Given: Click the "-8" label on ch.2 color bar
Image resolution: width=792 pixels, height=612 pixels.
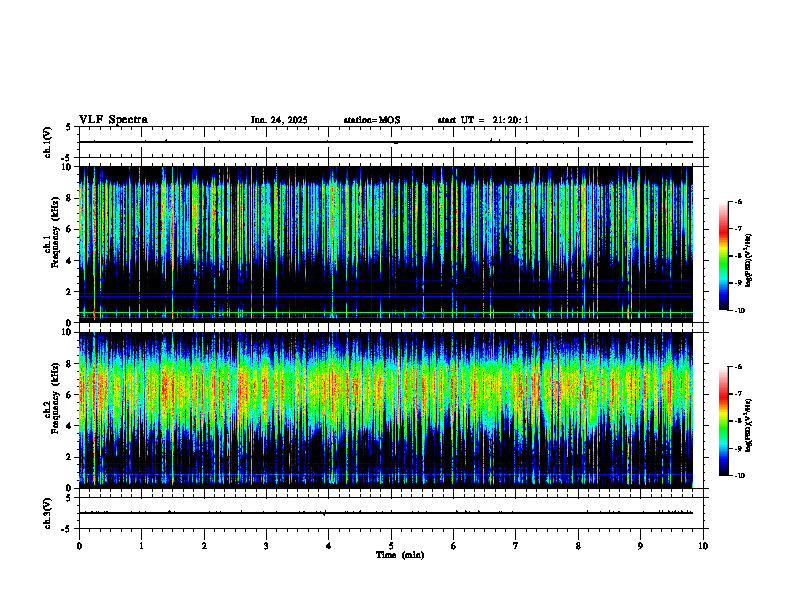Looking at the screenshot, I should point(738,421).
